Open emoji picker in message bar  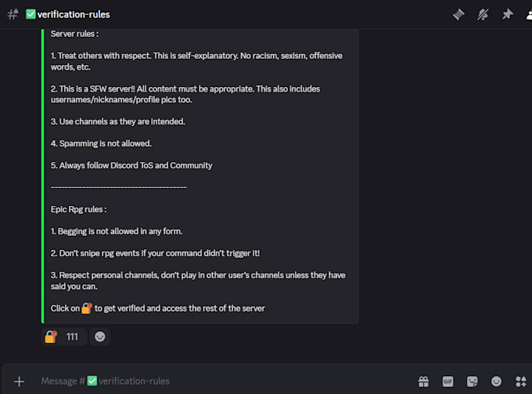point(496,381)
